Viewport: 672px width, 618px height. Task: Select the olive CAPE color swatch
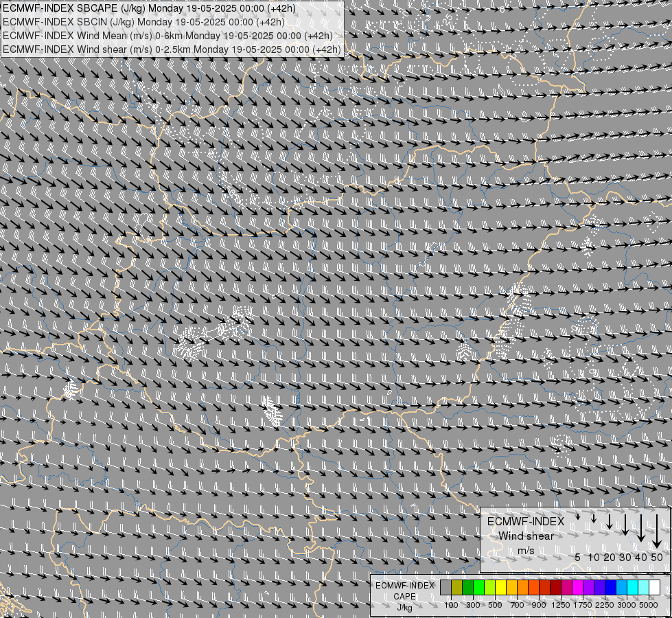pos(457,588)
